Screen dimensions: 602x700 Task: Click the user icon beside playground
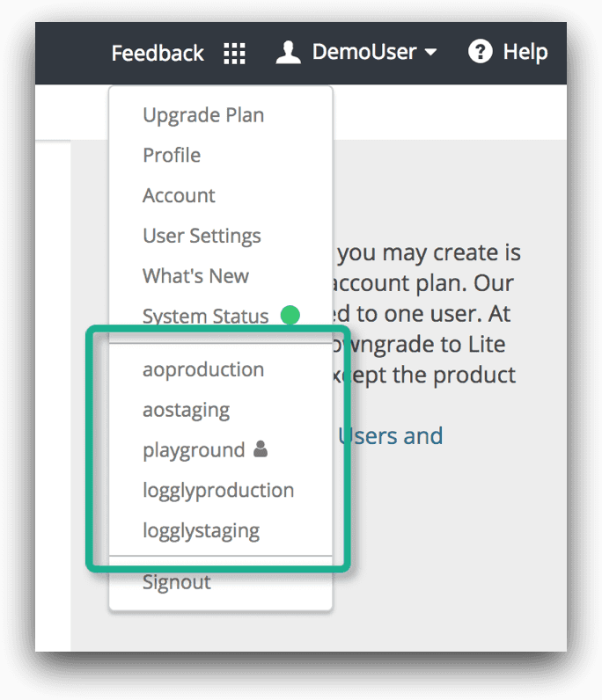click(x=261, y=450)
